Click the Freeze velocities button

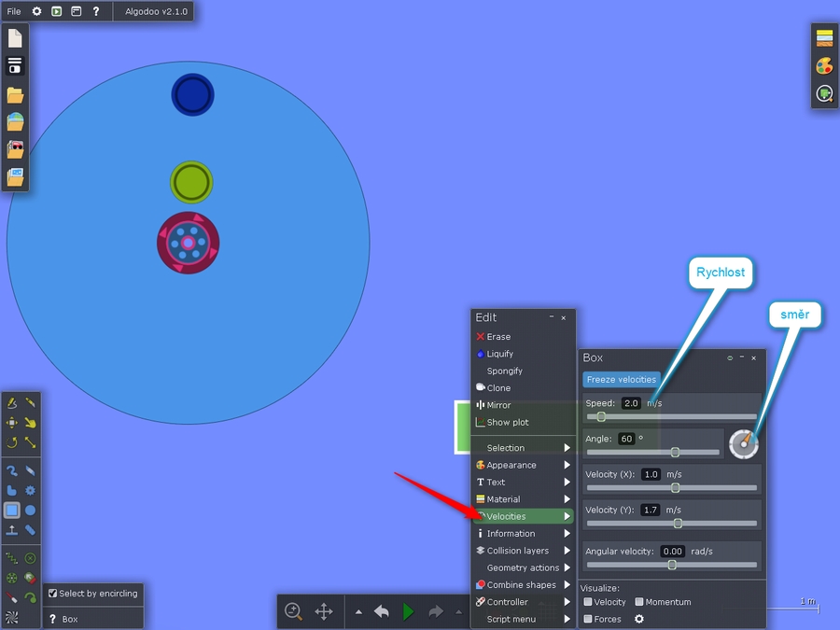point(622,380)
